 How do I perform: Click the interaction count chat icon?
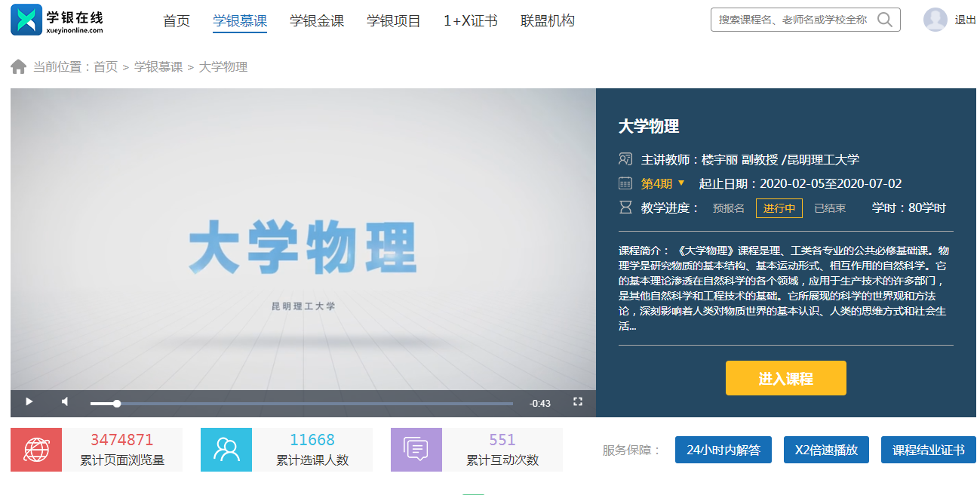416,450
